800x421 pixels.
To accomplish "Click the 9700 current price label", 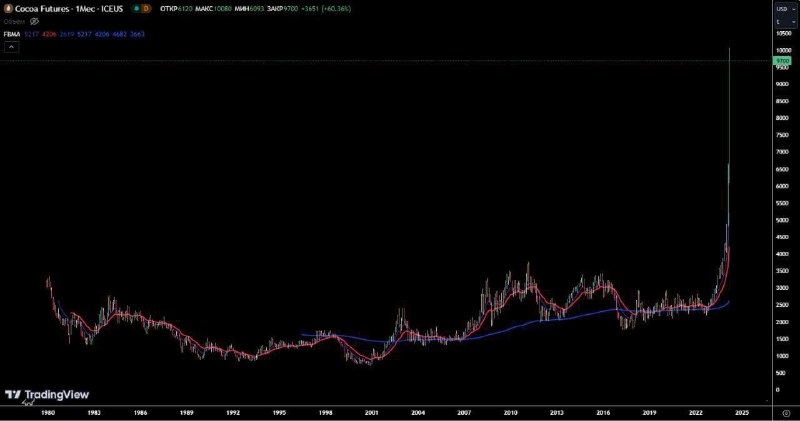I will pos(782,61).
